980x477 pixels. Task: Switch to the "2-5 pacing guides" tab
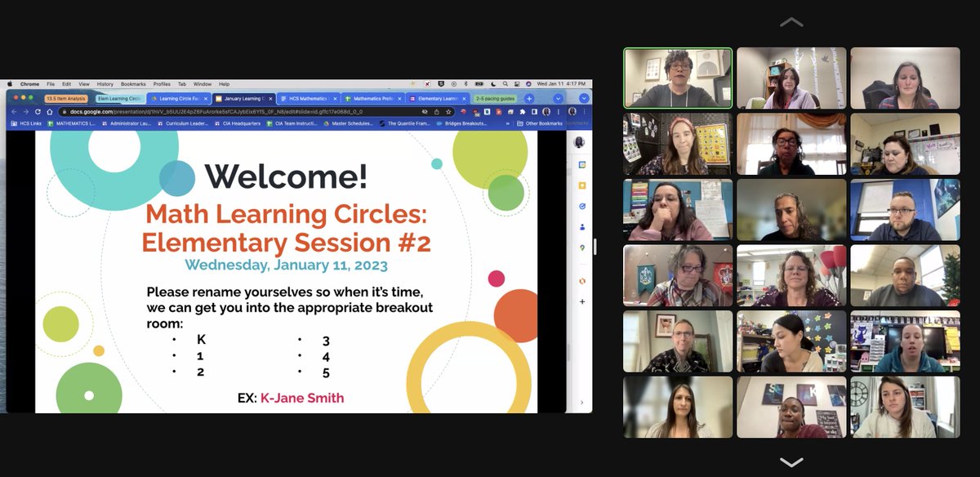495,98
